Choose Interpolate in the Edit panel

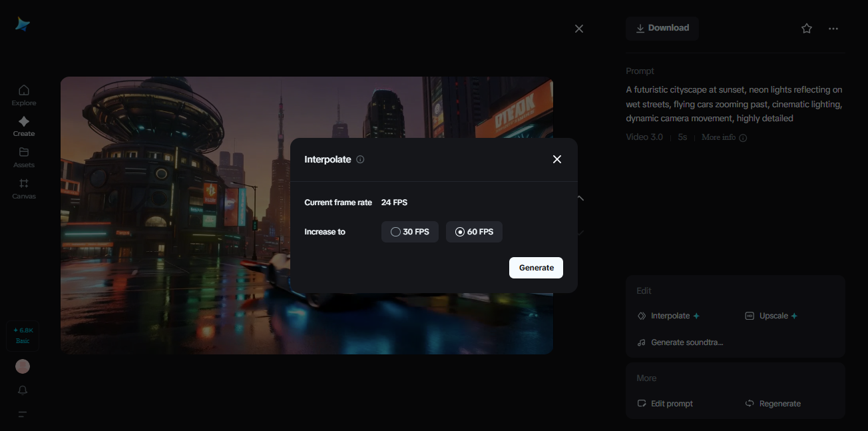click(x=668, y=316)
